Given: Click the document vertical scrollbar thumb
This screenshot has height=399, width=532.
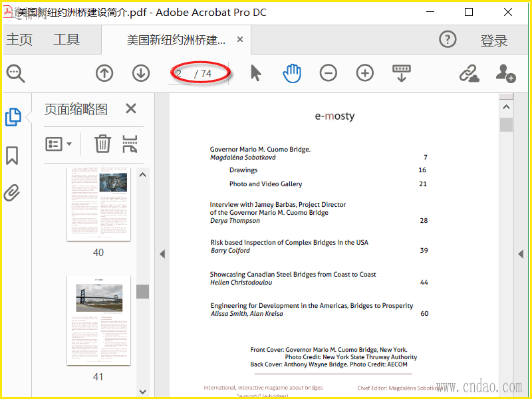Looking at the screenshot, I should [x=506, y=124].
